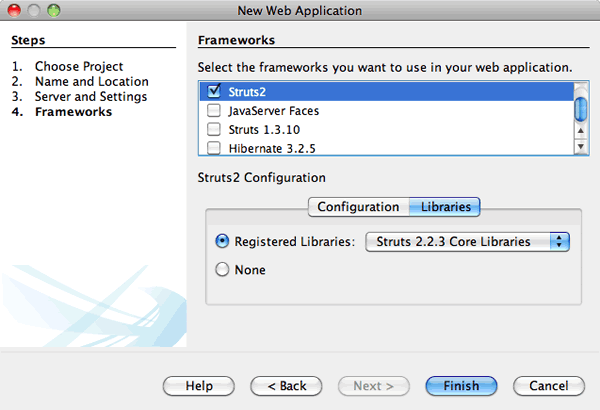The width and height of the screenshot is (600, 410).
Task: Uncheck the Struts2 framework checkbox
Action: [213, 91]
